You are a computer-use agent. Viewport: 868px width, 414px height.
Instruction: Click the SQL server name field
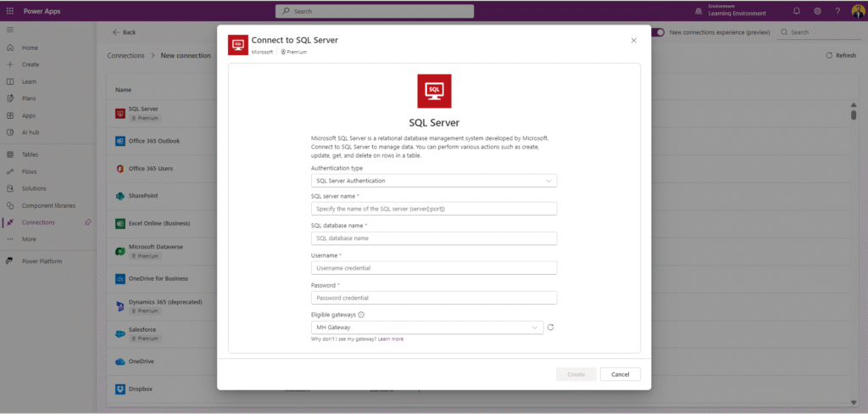(x=434, y=209)
